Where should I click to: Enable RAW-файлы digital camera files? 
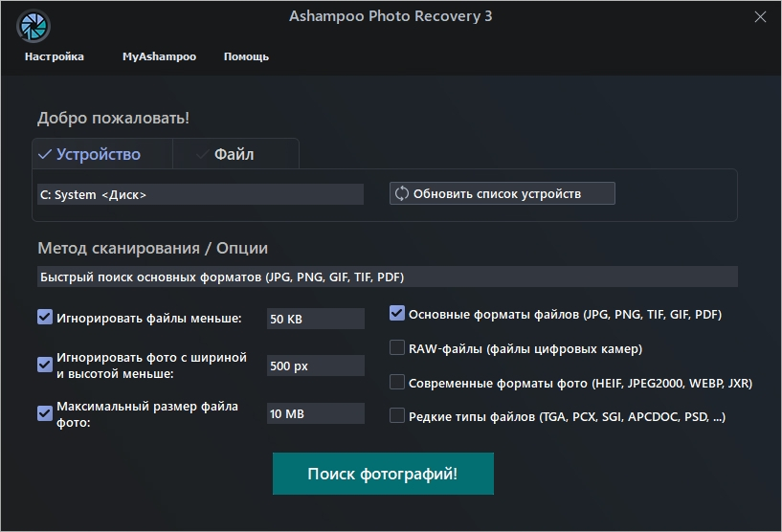(x=397, y=348)
